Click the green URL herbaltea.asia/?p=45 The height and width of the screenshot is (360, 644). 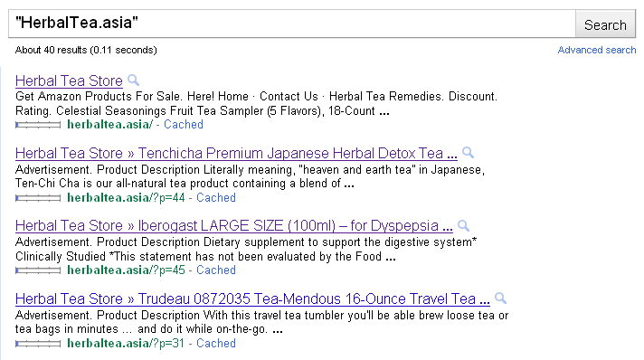click(126, 270)
